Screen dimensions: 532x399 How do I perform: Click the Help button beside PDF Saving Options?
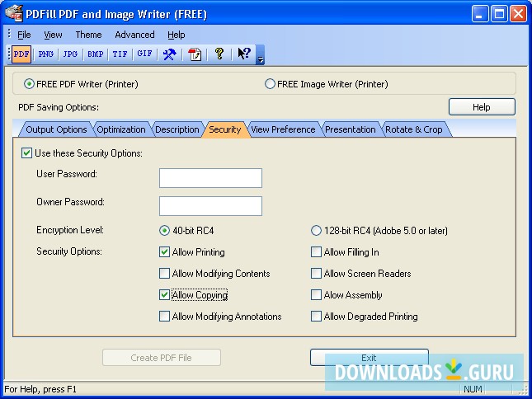(x=482, y=107)
